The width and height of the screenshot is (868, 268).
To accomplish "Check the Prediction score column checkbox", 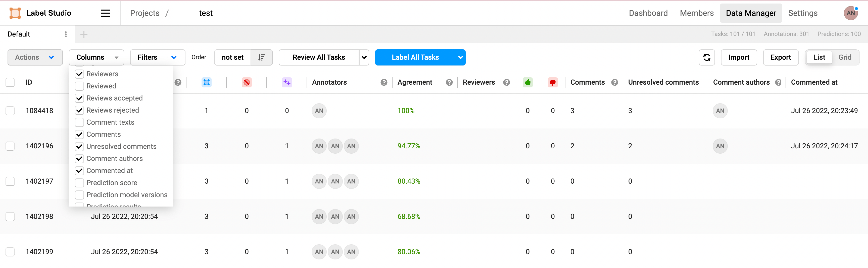I will point(79,183).
